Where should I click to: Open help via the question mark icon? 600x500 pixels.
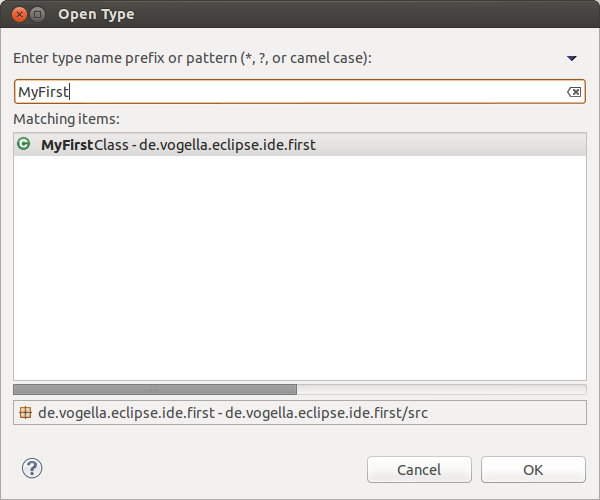tap(32, 468)
